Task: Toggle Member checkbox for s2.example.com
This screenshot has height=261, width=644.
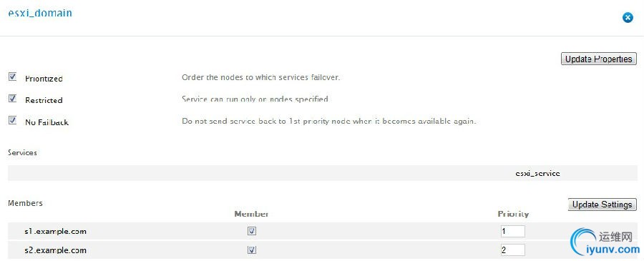Action: 252,250
